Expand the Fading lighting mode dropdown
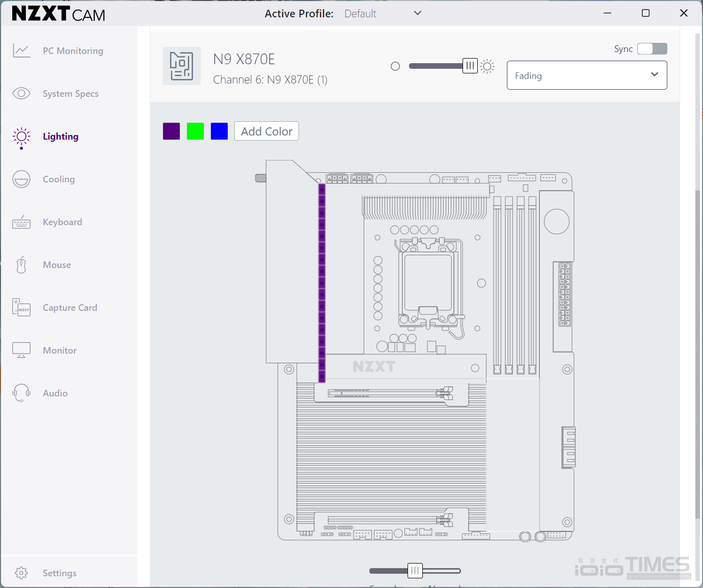 click(x=586, y=75)
